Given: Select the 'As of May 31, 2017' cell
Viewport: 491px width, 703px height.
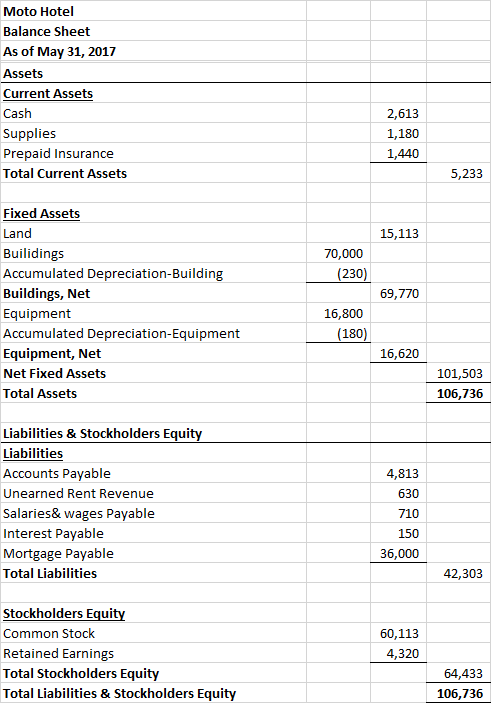Looking at the screenshot, I should click(59, 52).
